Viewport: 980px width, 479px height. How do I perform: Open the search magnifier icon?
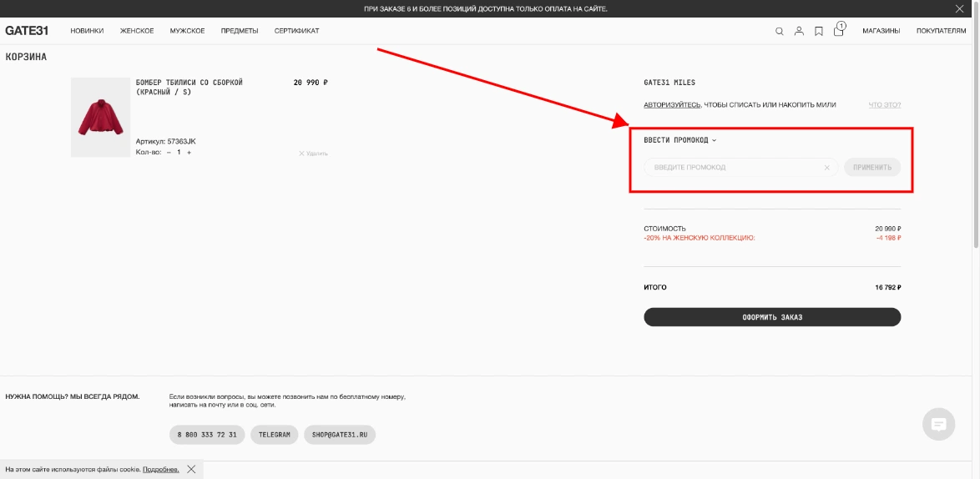click(780, 31)
